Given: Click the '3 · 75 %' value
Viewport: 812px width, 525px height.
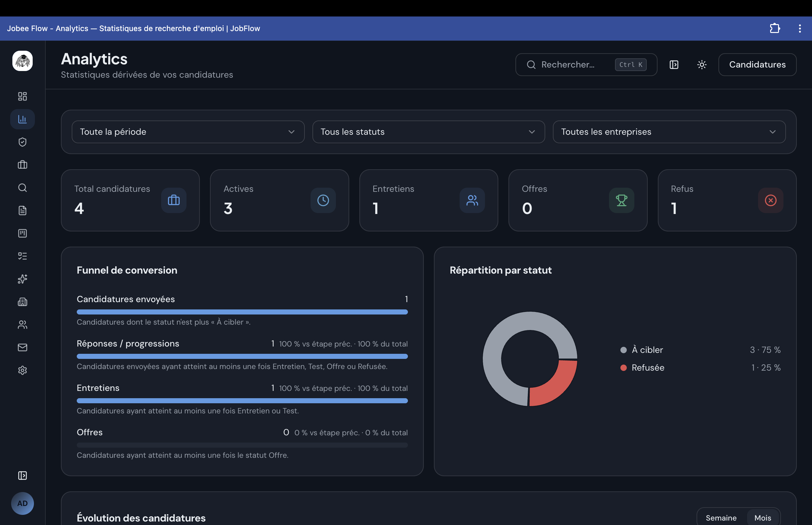Looking at the screenshot, I should pyautogui.click(x=765, y=350).
